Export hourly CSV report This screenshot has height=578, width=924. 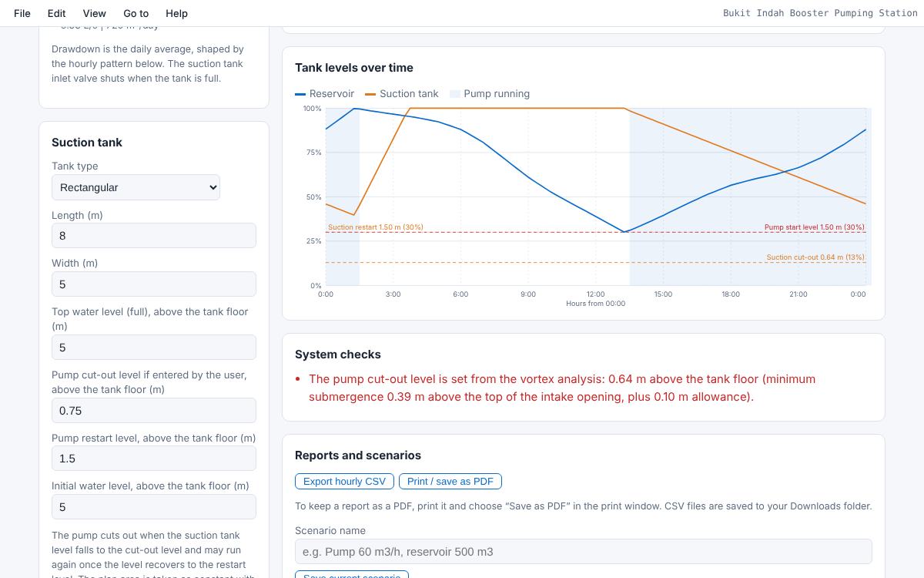344,481
